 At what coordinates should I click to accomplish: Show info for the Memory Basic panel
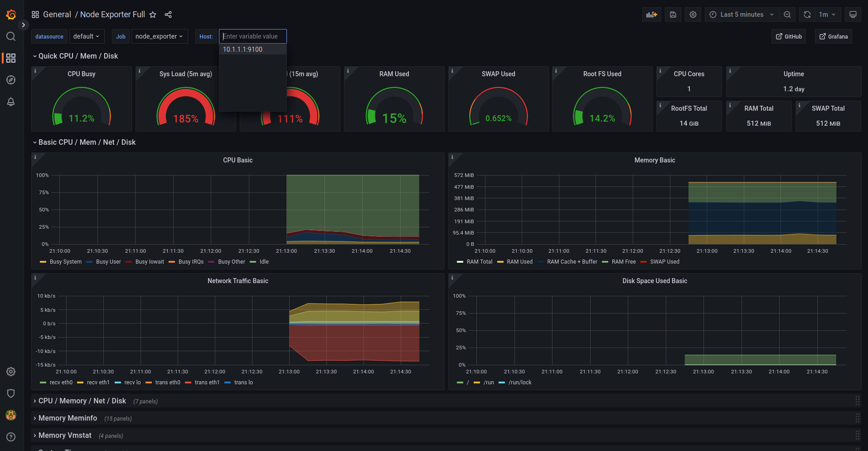[x=452, y=157]
